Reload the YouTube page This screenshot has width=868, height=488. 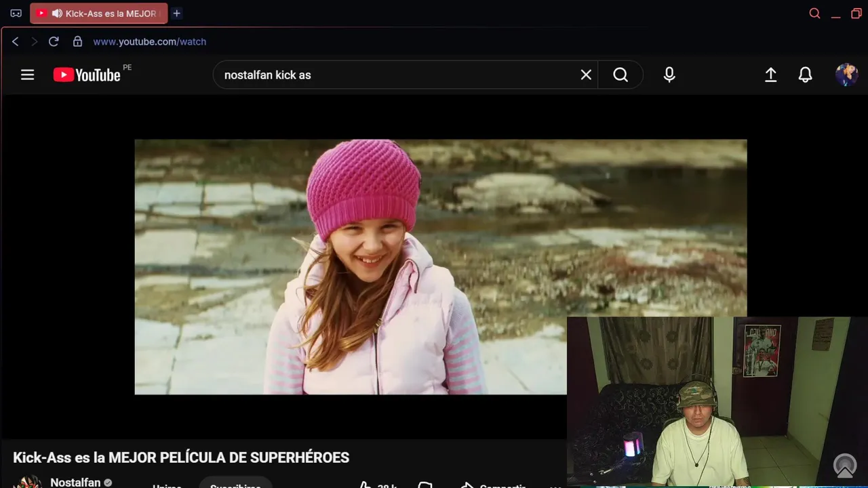54,41
